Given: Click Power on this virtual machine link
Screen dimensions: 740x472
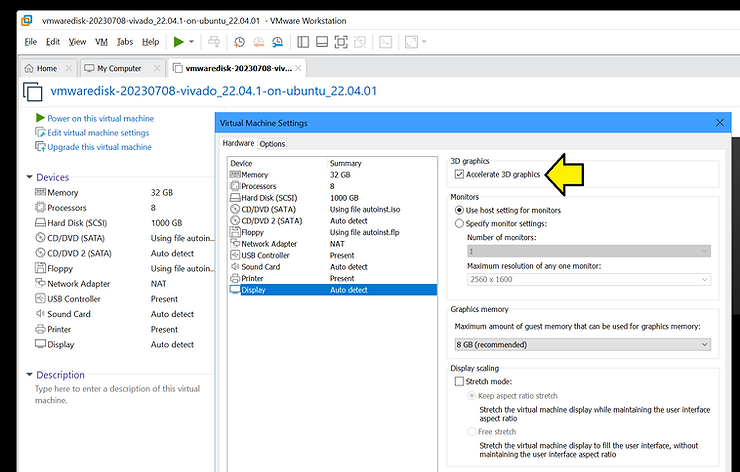Looking at the screenshot, I should [x=100, y=118].
